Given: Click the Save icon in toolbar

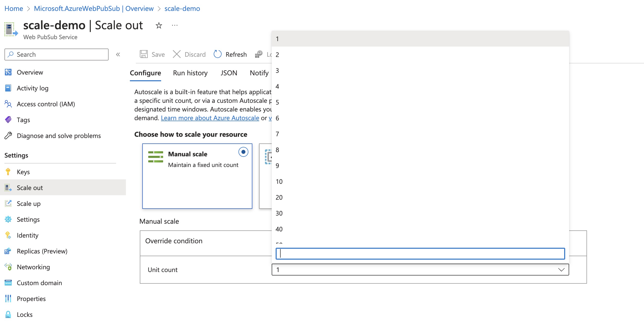Looking at the screenshot, I should [145, 54].
